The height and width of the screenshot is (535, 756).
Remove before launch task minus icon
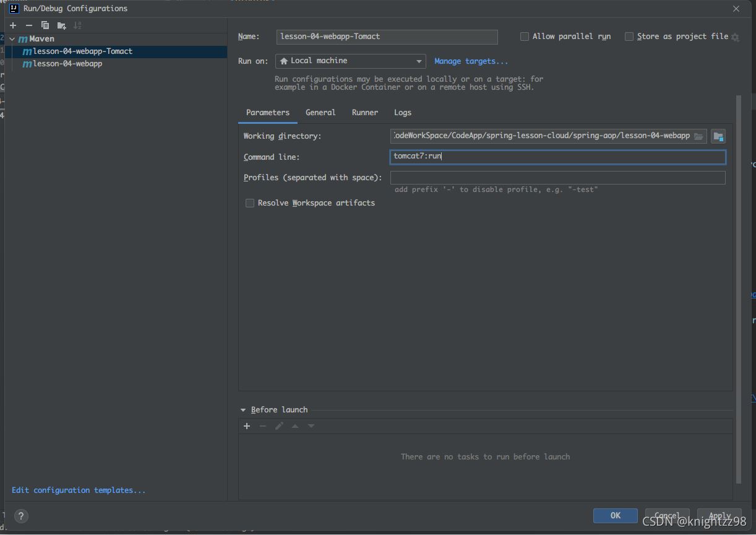tap(263, 426)
